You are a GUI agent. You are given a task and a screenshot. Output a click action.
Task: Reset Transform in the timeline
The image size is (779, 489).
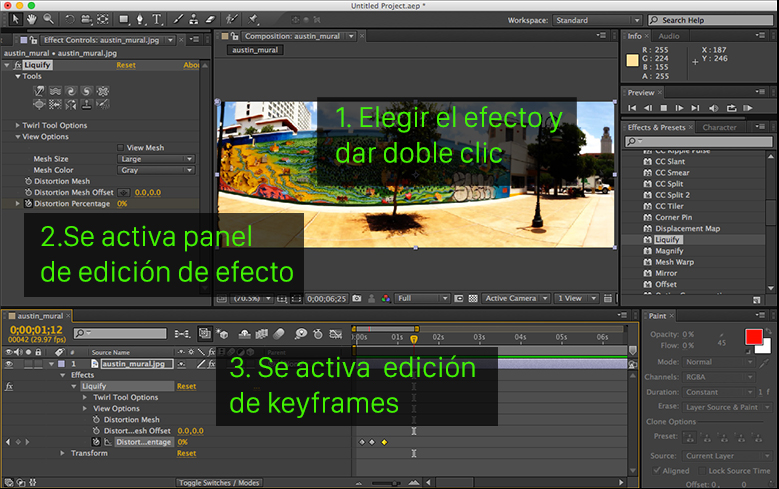click(186, 453)
